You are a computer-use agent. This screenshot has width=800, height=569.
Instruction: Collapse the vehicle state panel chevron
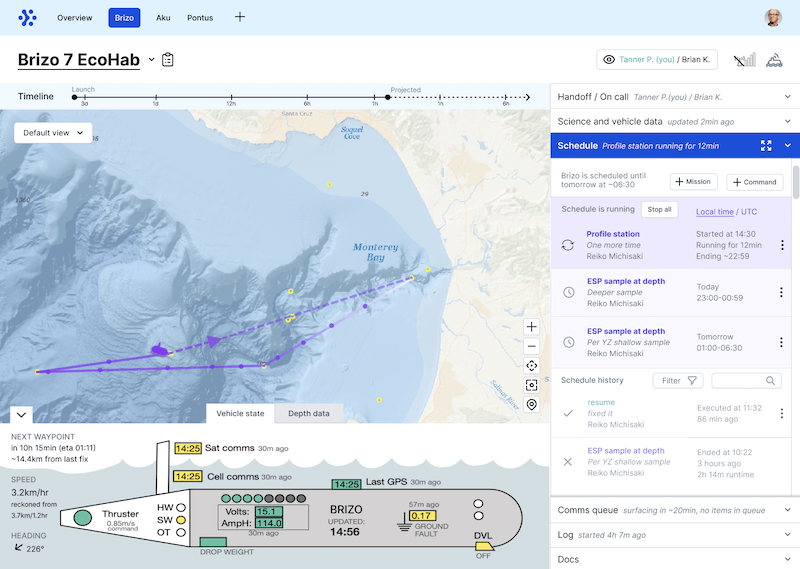[x=21, y=414]
